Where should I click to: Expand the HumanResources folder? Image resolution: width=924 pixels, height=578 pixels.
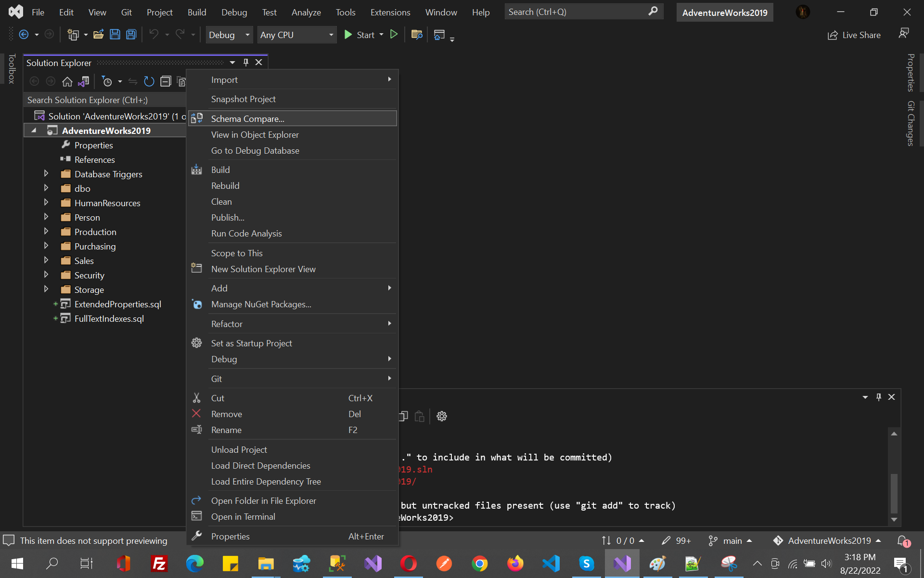[x=46, y=203]
